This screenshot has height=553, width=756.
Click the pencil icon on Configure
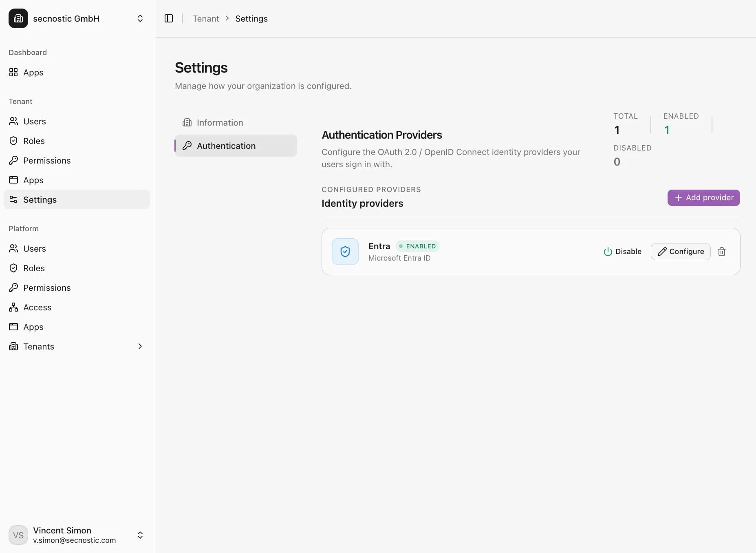662,252
